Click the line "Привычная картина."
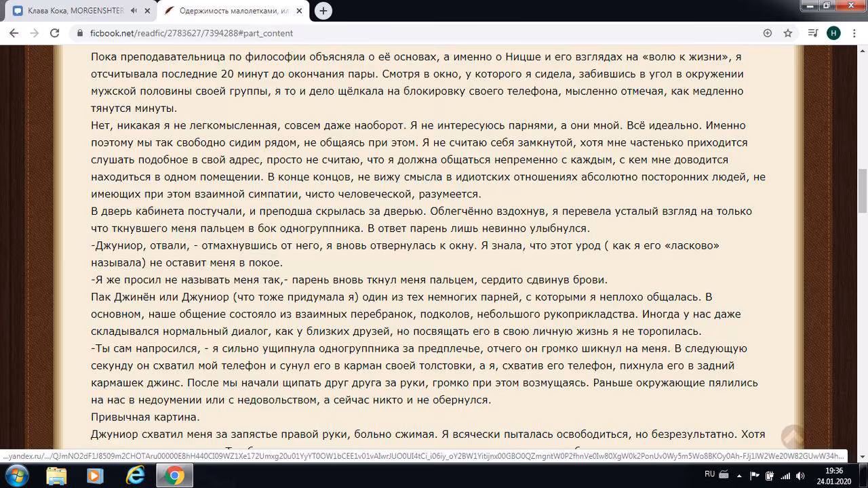Image resolution: width=868 pixels, height=488 pixels. pos(145,417)
